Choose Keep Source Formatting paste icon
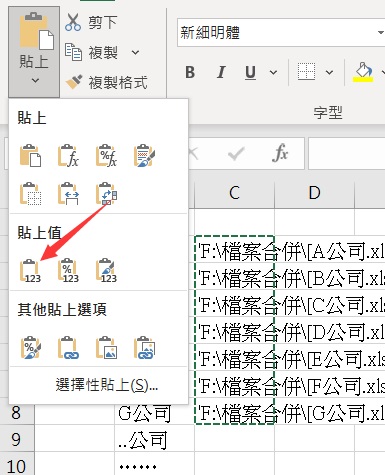Image resolution: width=385 pixels, height=475 pixels. click(x=144, y=155)
